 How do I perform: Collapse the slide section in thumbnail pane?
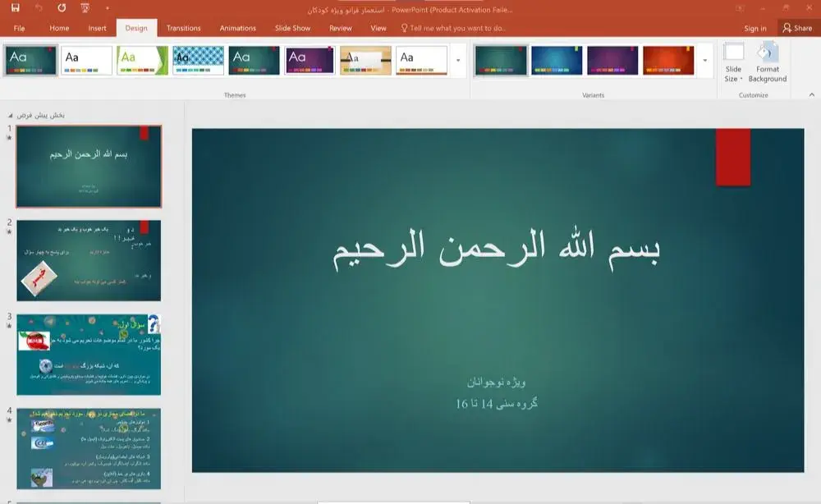coord(10,116)
